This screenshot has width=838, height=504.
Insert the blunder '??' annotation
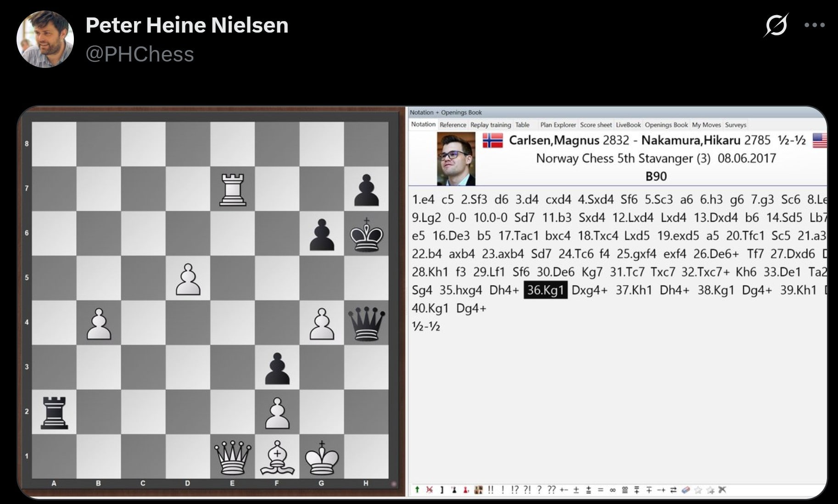pos(552,490)
